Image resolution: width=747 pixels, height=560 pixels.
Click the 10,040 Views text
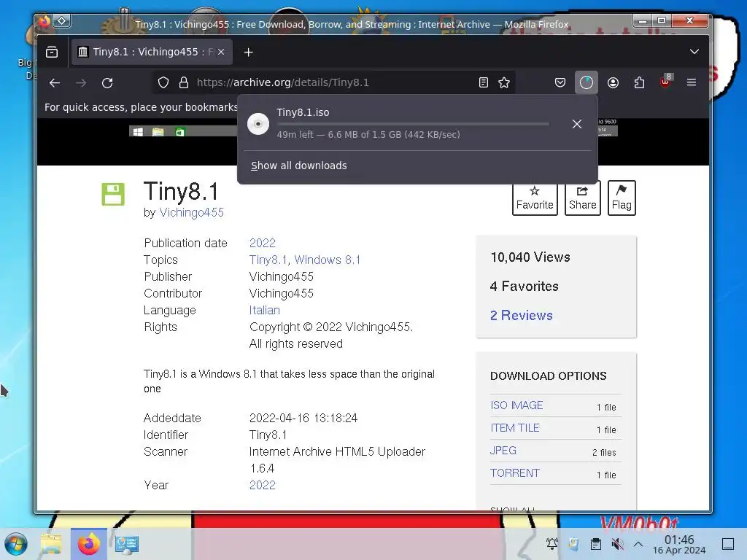(x=530, y=257)
